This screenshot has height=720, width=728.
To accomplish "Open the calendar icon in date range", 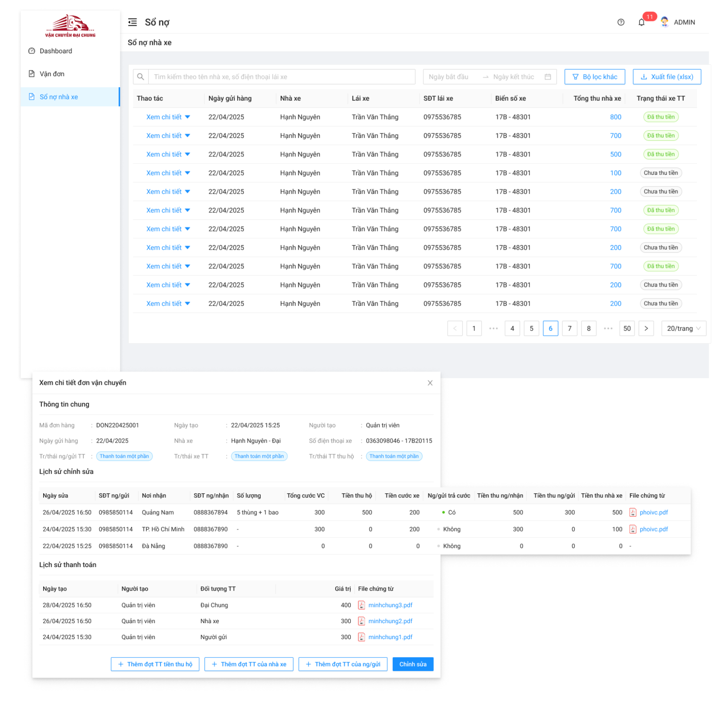I will (547, 77).
